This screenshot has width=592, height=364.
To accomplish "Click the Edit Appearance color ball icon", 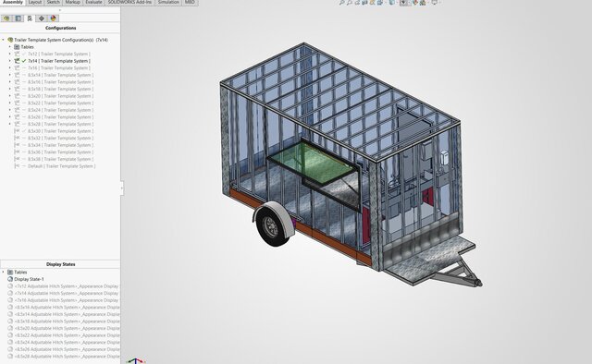I will tap(415, 3).
